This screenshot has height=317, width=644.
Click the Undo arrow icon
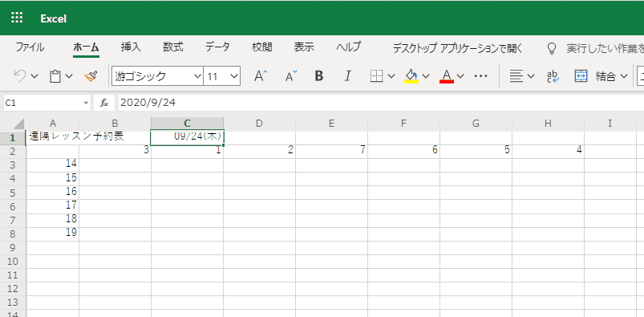[x=20, y=75]
